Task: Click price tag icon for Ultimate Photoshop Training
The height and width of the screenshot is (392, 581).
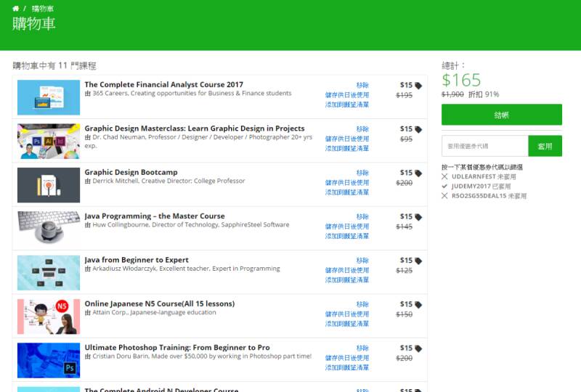Action: pos(418,348)
